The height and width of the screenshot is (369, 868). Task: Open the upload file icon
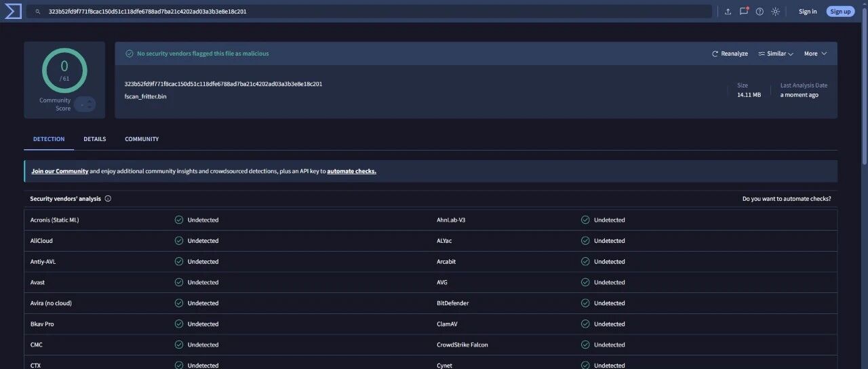728,12
